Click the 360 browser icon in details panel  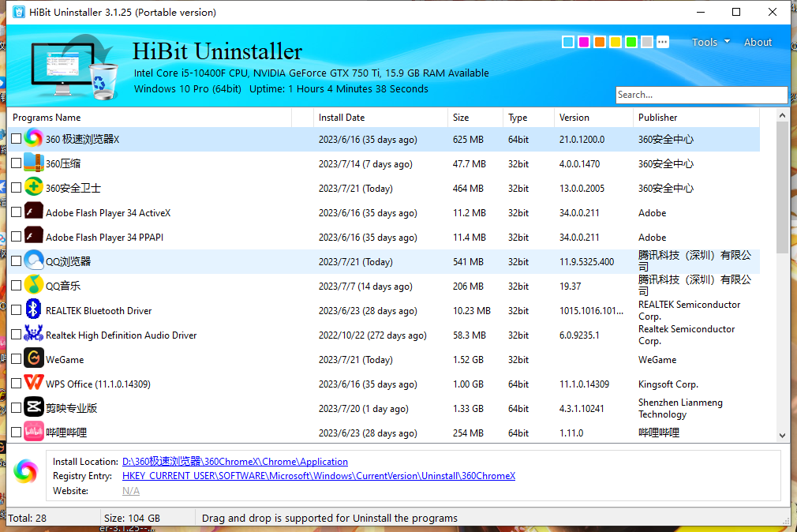click(x=25, y=471)
